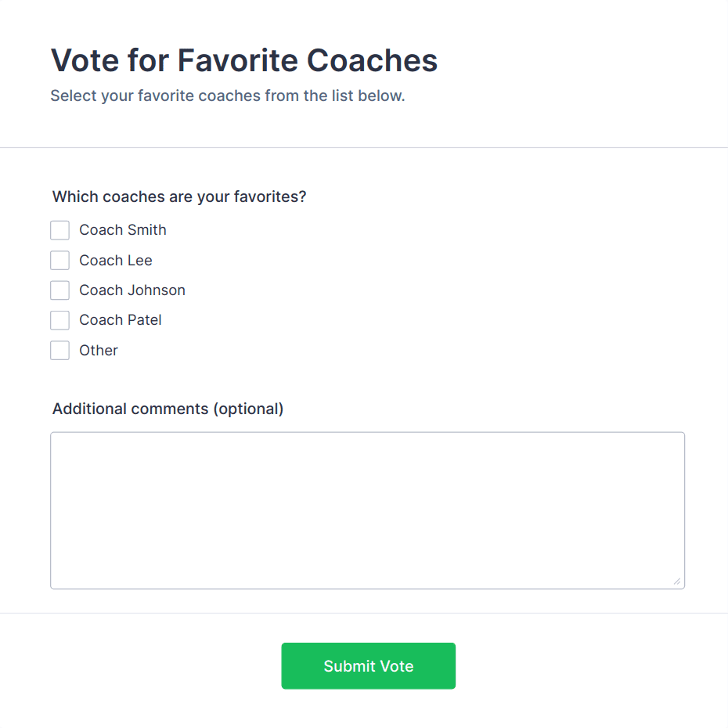Click the 'Coach Smith' option label
This screenshot has height=728, width=728.
[x=123, y=230]
